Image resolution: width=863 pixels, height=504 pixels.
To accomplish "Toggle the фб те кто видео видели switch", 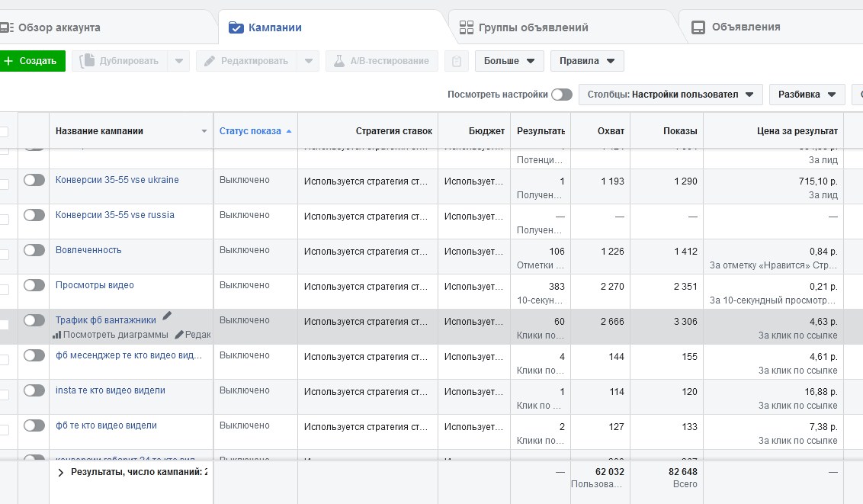I will pyautogui.click(x=34, y=426).
